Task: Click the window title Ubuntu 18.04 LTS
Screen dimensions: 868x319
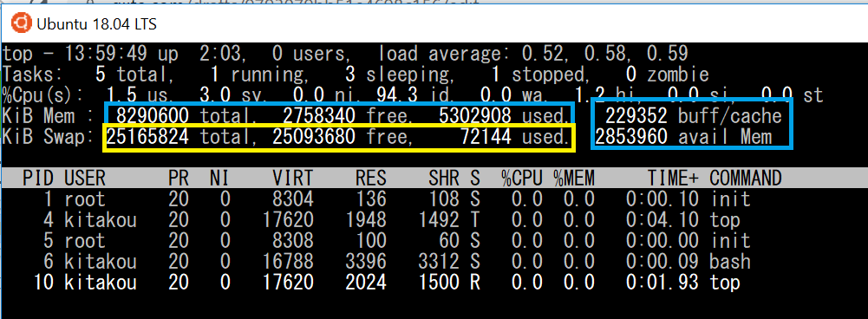Action: (96, 23)
